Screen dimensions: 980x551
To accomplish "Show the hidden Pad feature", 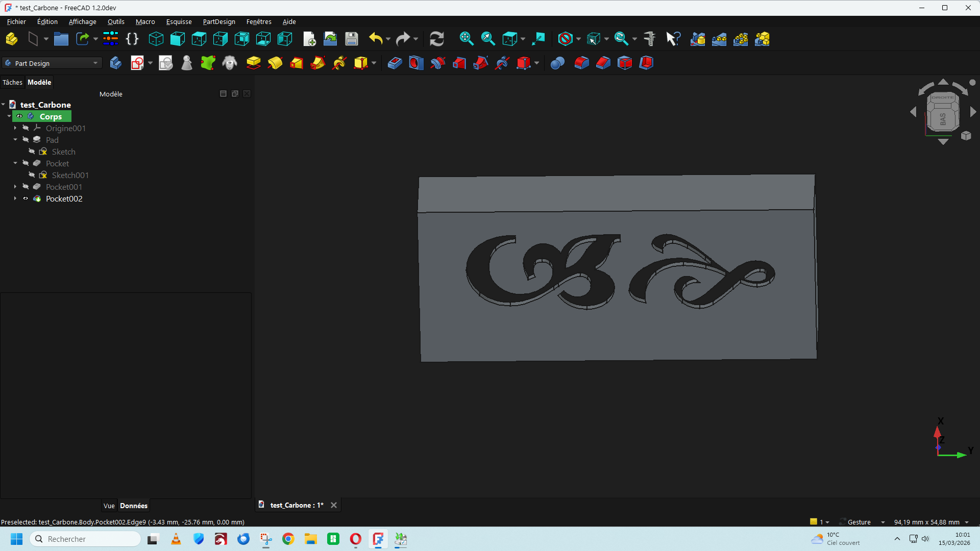I will pos(26,140).
